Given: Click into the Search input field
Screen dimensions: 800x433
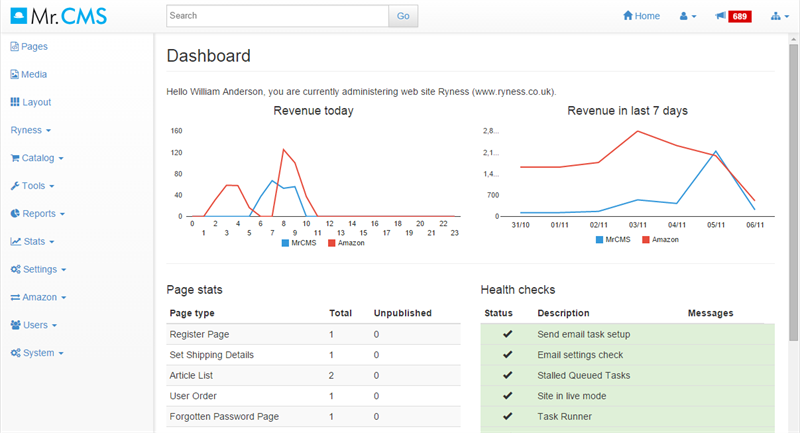Looking at the screenshot, I should click(x=277, y=16).
